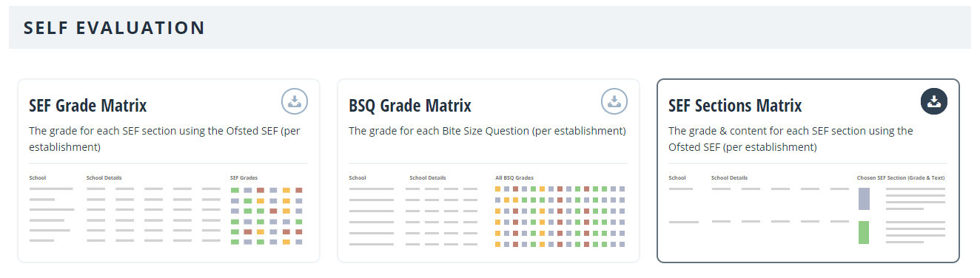Image resolution: width=980 pixels, height=278 pixels.
Task: Click SEF Sections Matrix description text
Action: coord(791,138)
